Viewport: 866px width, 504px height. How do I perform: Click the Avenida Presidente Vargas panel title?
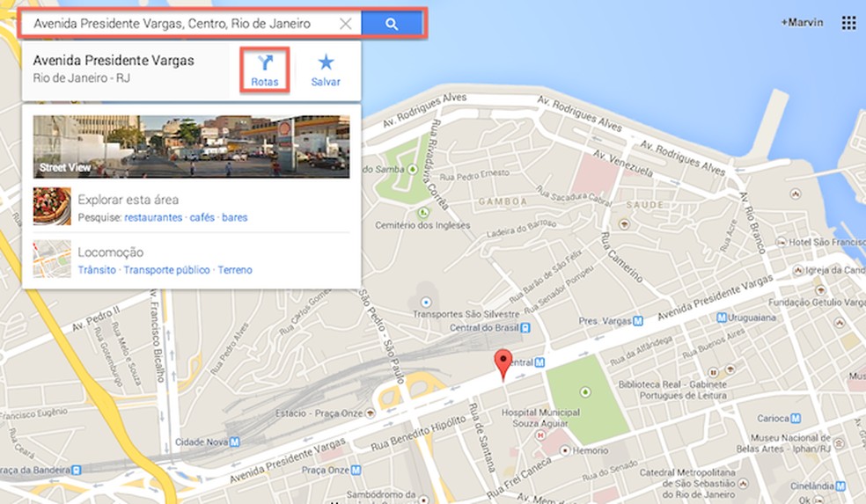tap(114, 60)
